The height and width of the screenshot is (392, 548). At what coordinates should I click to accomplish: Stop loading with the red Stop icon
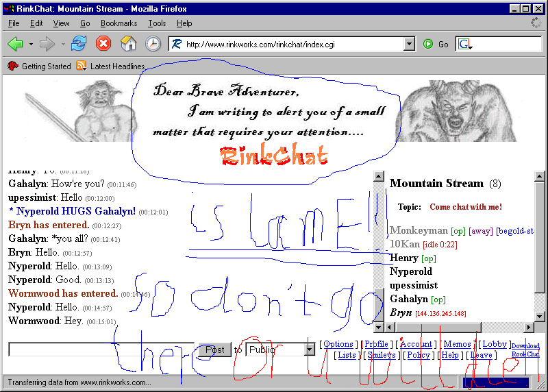[103, 44]
